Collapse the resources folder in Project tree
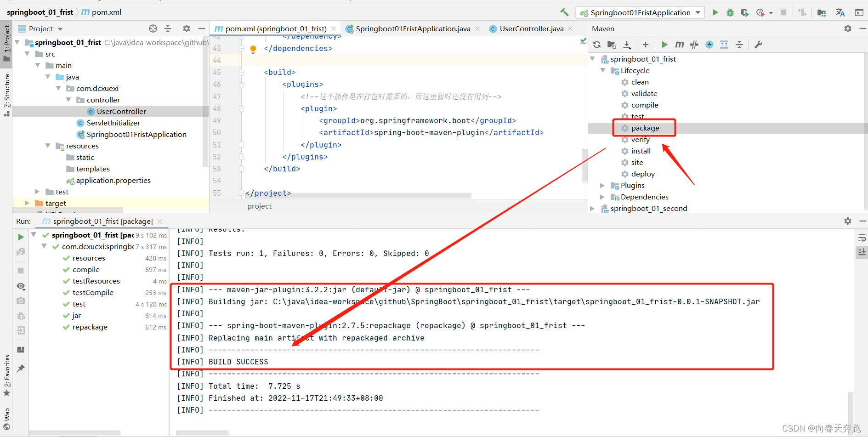868x437 pixels. point(48,146)
